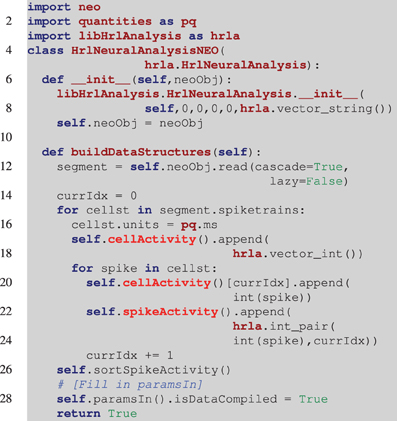Click the 'import neo' line
Viewport: 397px width, 421px height.
tap(64, 7)
